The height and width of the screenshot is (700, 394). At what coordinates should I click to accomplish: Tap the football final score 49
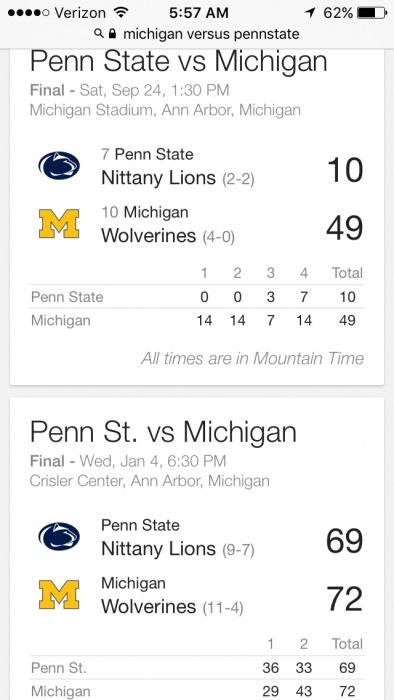pos(344,228)
